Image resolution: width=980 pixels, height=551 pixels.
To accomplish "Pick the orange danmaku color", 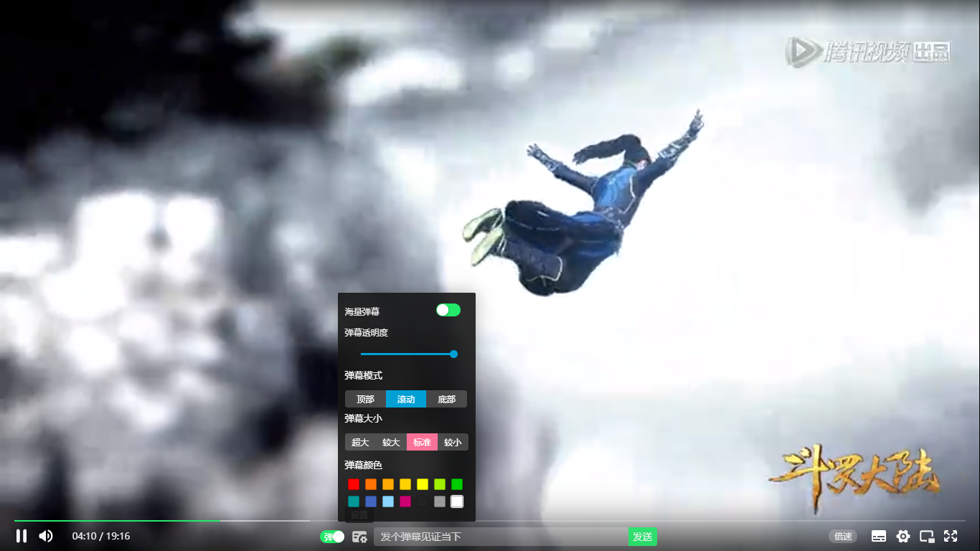I will 371,484.
